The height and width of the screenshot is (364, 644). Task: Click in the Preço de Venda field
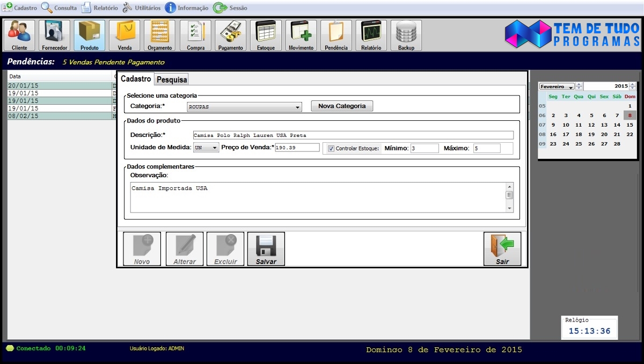(297, 148)
